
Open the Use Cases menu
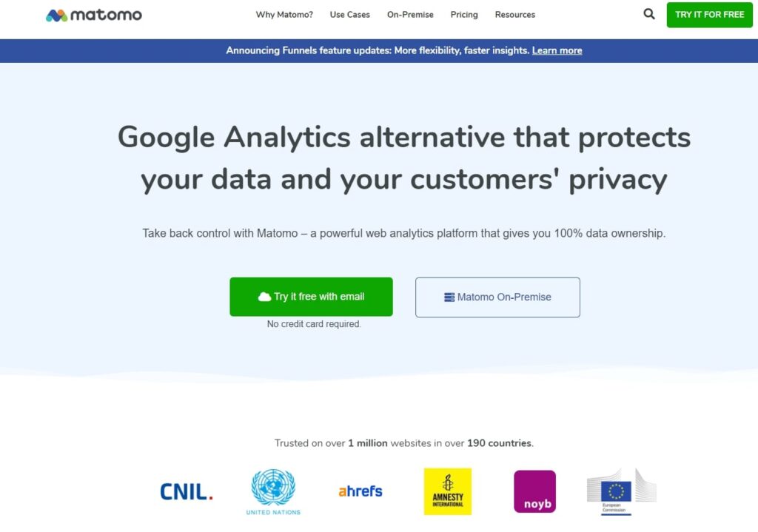350,15
